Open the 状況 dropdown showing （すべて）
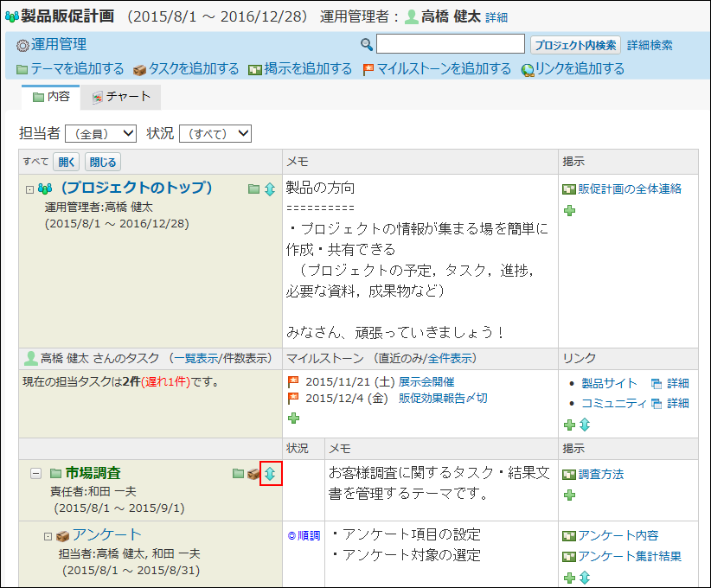This screenshot has width=711, height=588. pos(215,133)
